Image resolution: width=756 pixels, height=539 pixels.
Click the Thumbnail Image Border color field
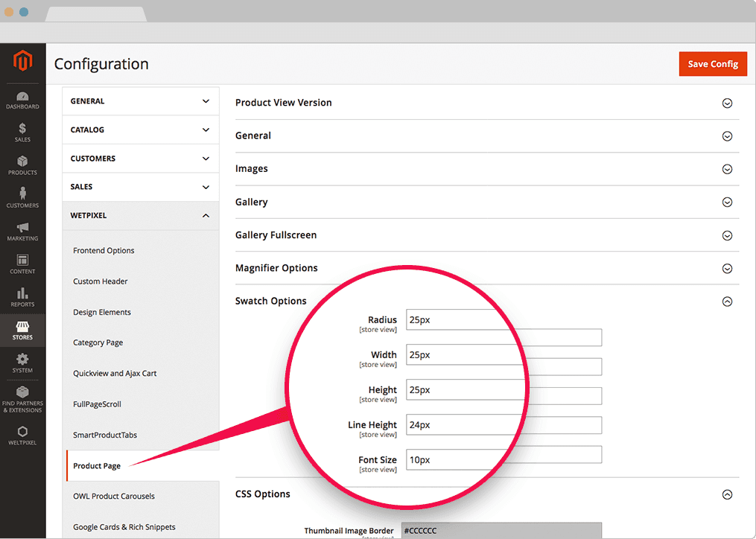click(501, 531)
